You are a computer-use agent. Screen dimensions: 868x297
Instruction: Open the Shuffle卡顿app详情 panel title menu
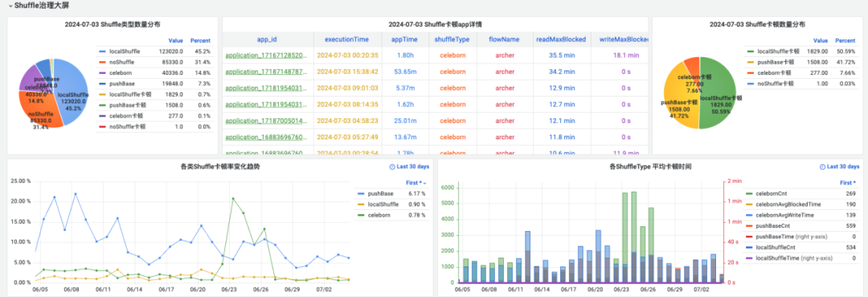click(x=435, y=24)
